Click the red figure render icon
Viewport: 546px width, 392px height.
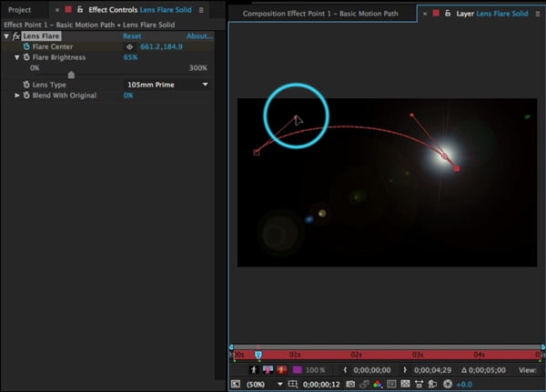[282, 370]
